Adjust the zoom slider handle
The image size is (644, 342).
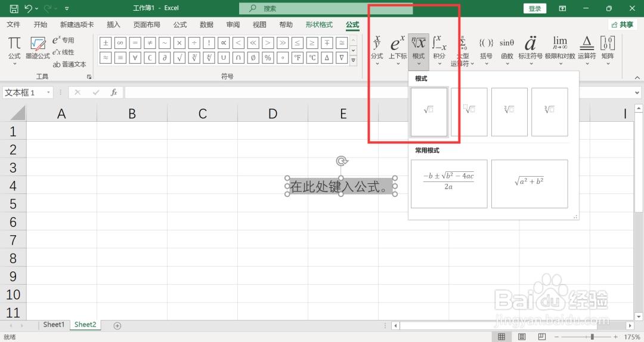pos(592,337)
